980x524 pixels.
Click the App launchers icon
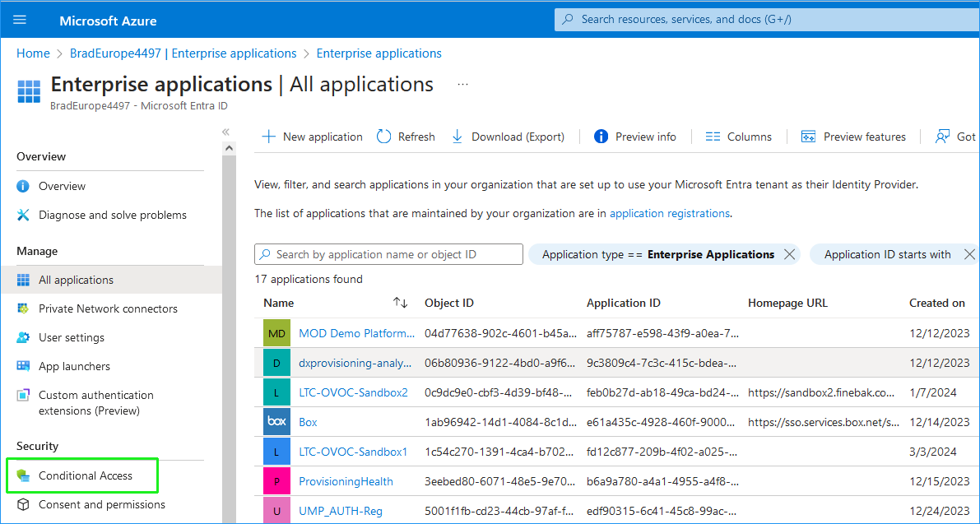(23, 366)
